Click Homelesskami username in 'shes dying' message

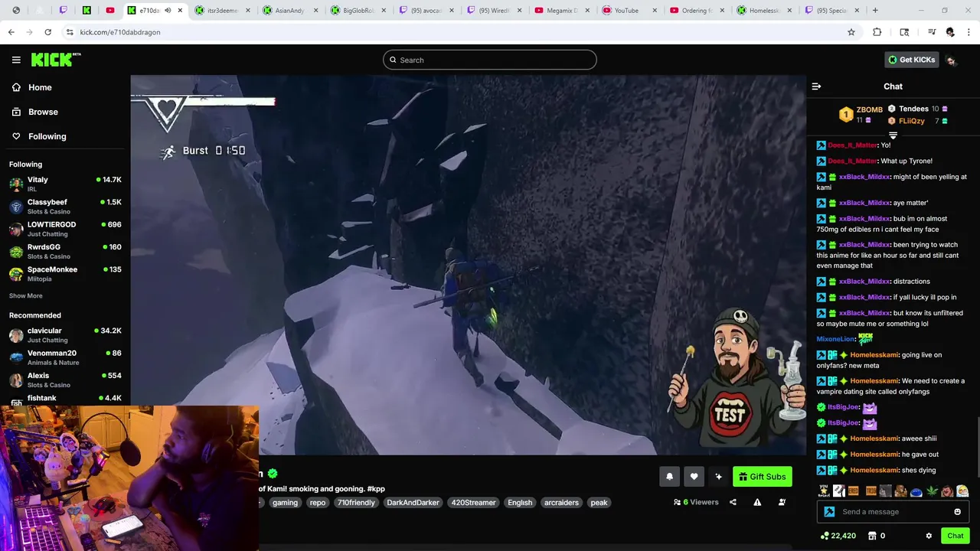click(x=874, y=470)
